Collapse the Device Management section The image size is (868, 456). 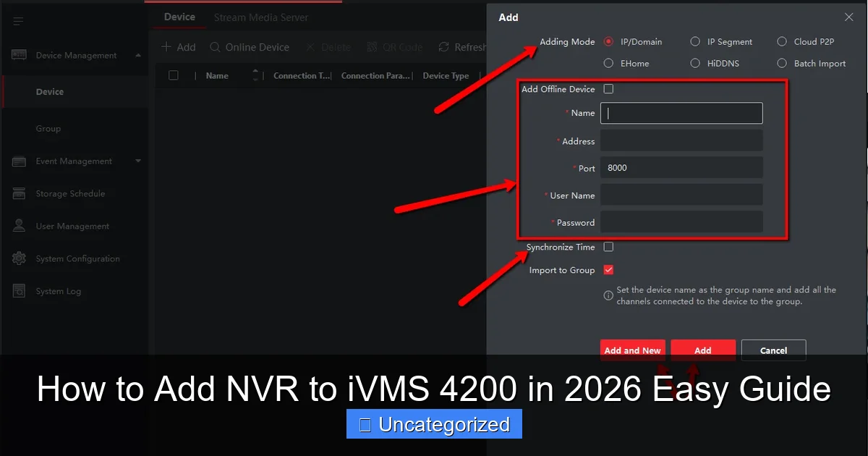coord(137,55)
